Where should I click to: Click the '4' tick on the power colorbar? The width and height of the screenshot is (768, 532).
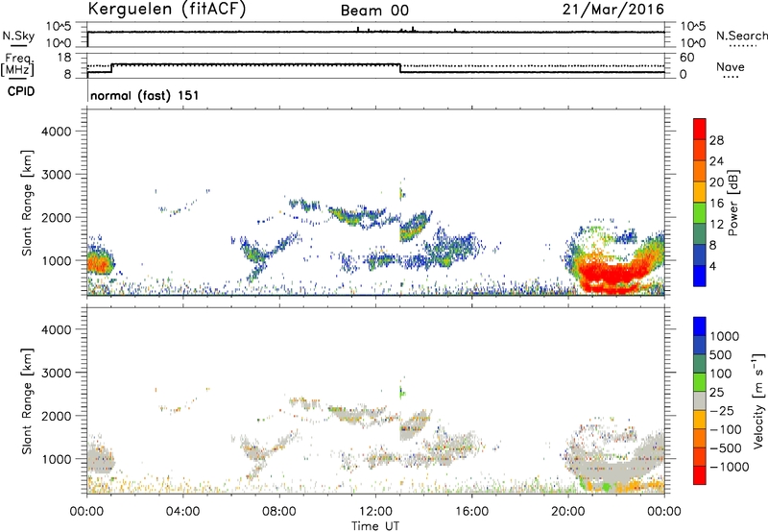click(712, 266)
